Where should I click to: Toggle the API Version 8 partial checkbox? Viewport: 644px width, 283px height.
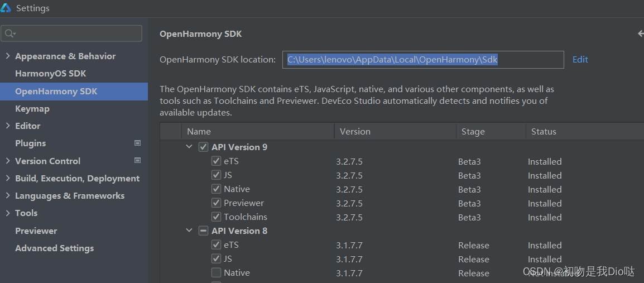click(203, 231)
